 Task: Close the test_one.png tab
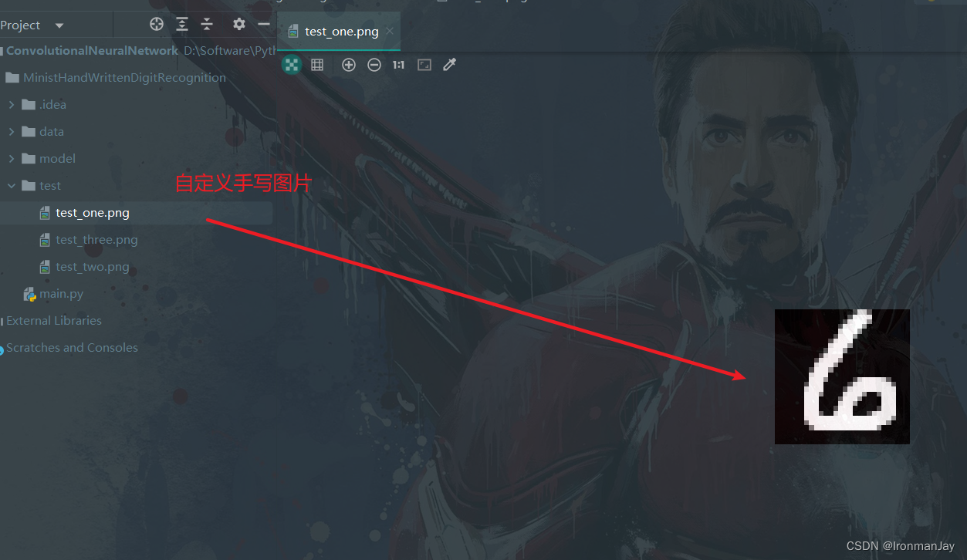coord(390,31)
